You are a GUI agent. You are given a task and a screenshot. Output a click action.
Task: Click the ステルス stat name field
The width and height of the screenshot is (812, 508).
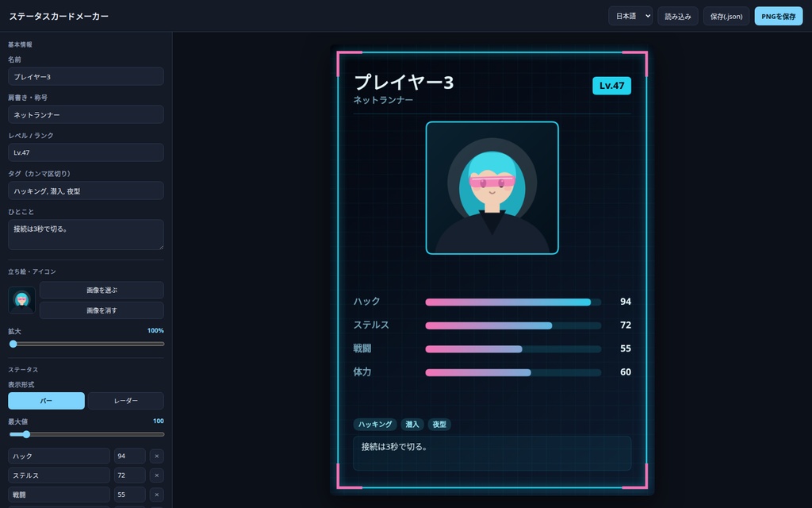(x=59, y=475)
